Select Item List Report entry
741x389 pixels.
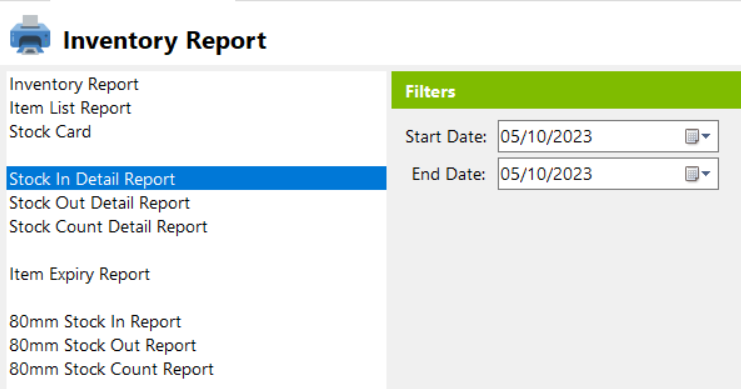pyautogui.click(x=70, y=108)
